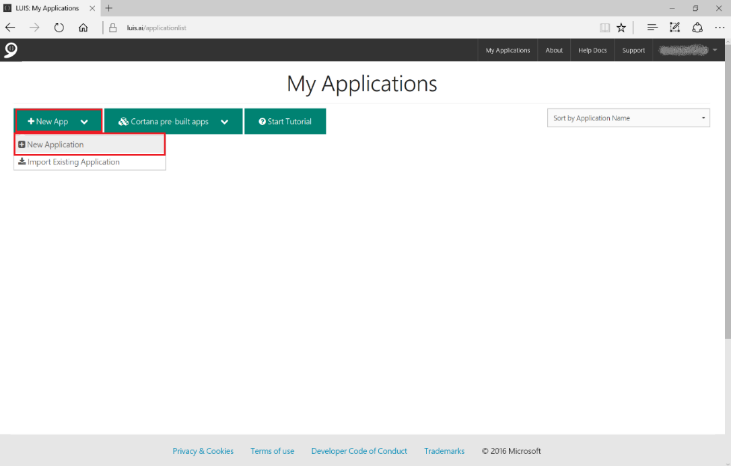Expand the user account dropdown
This screenshot has width=731, height=466.
coord(715,50)
